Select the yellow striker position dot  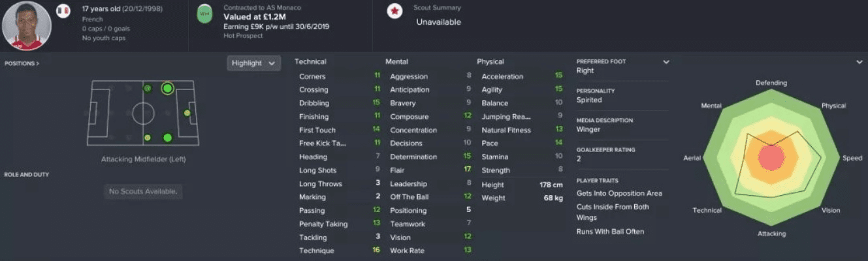click(x=187, y=113)
